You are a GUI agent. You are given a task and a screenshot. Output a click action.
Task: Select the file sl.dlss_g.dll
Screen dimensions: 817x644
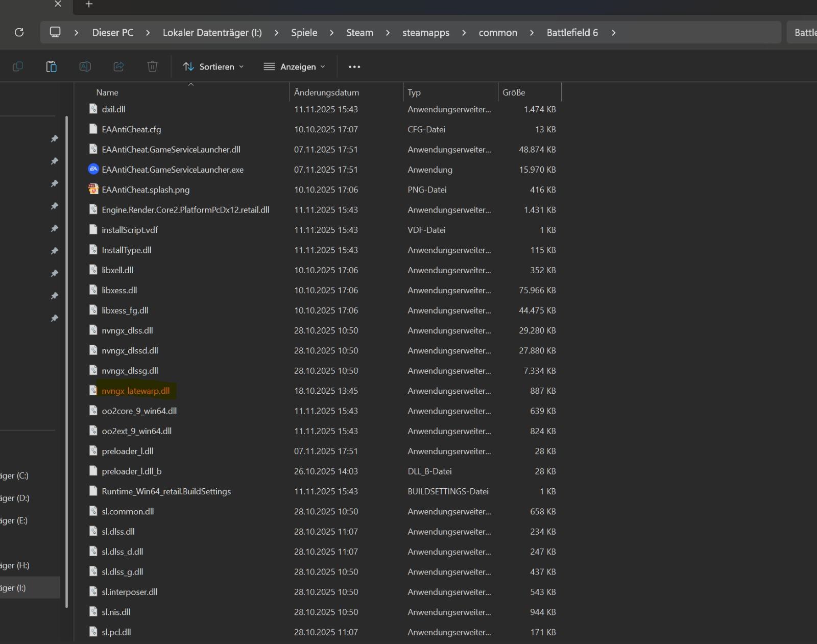123,571
